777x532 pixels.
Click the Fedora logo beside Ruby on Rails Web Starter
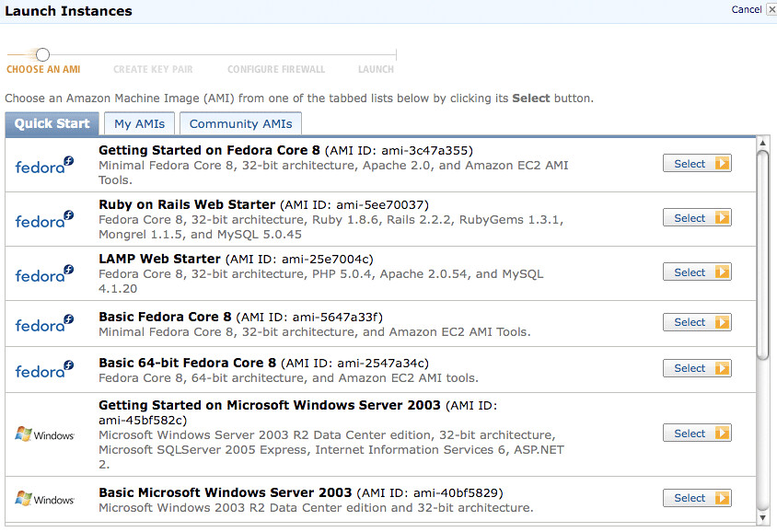(44, 219)
